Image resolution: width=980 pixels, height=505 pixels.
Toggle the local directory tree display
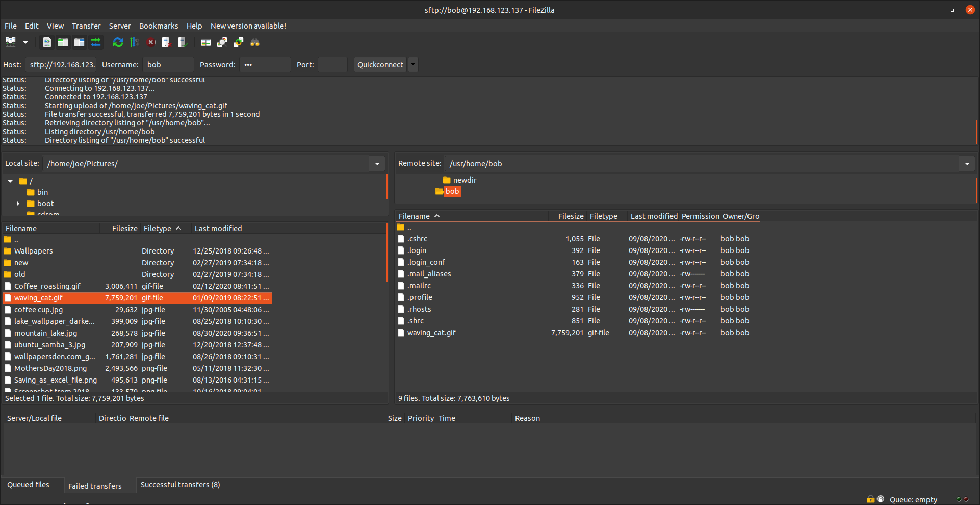tap(63, 42)
